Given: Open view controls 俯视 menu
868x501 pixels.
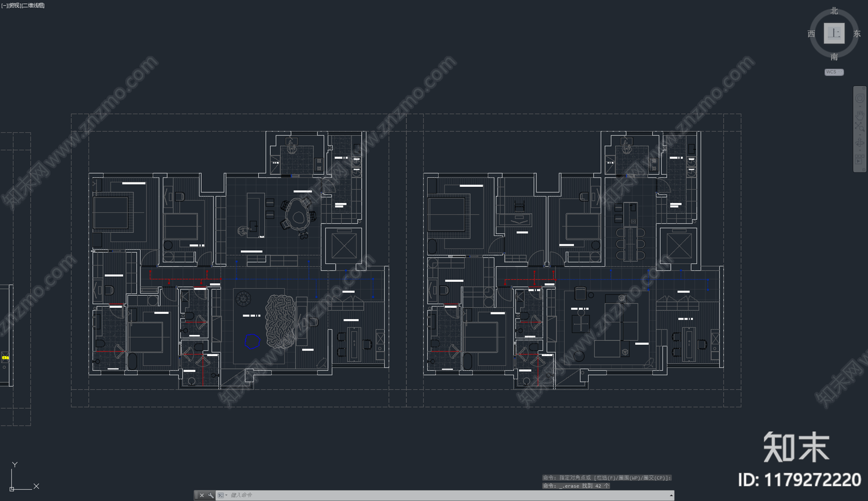Looking at the screenshot, I should point(14,5).
